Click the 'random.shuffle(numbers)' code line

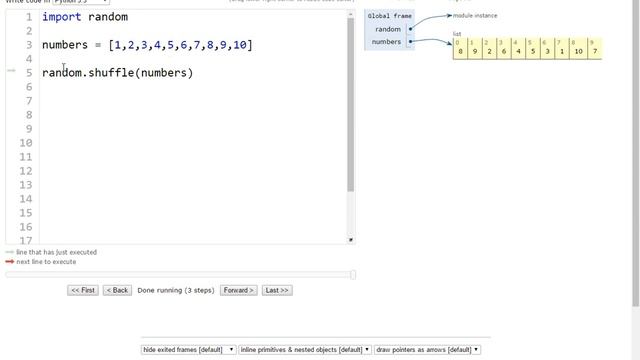click(118, 73)
